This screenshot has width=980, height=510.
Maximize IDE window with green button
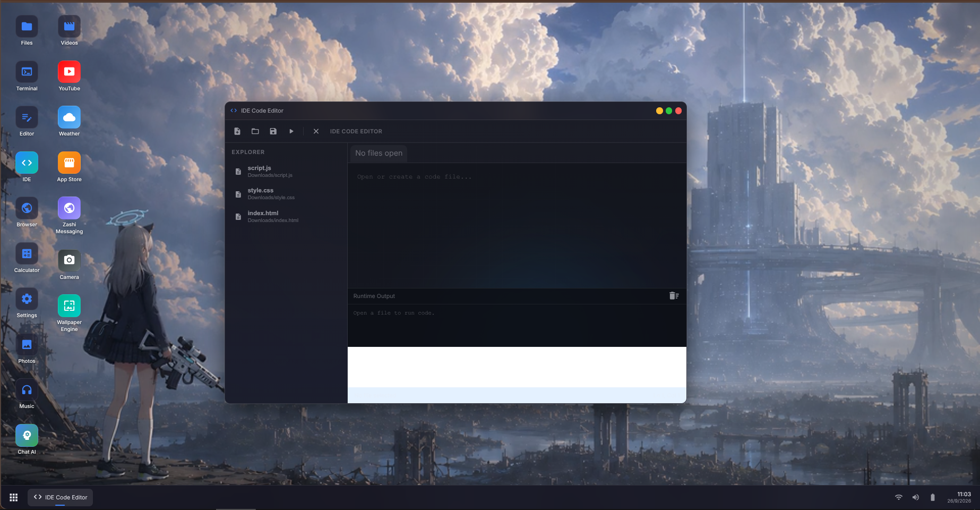[669, 110]
